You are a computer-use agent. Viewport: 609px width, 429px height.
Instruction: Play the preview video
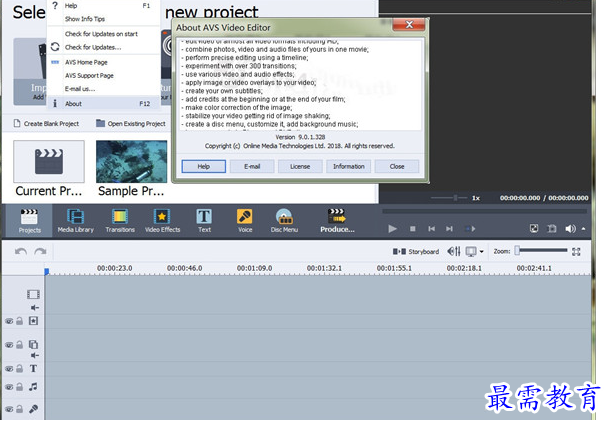392,229
